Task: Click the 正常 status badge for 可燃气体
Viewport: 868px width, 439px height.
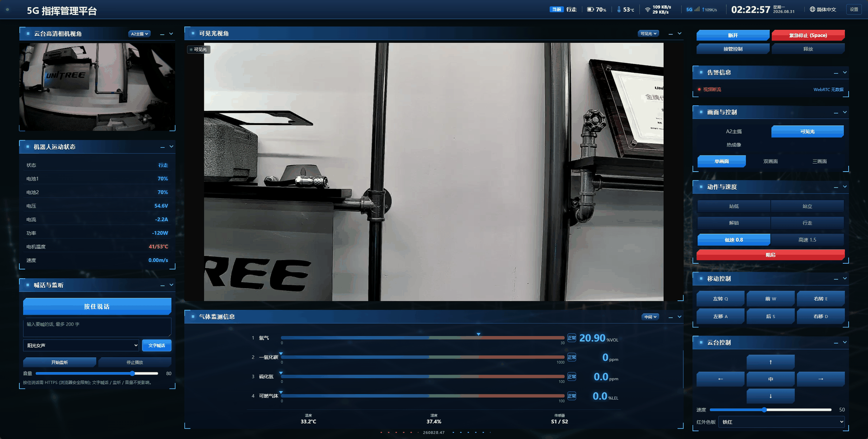Action: [x=572, y=396]
